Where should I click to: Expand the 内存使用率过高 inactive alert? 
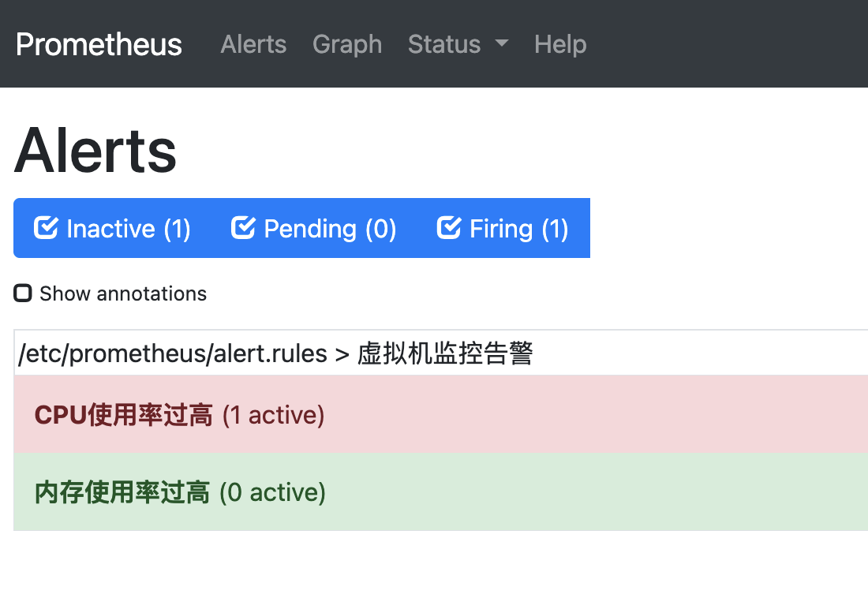[x=122, y=492]
